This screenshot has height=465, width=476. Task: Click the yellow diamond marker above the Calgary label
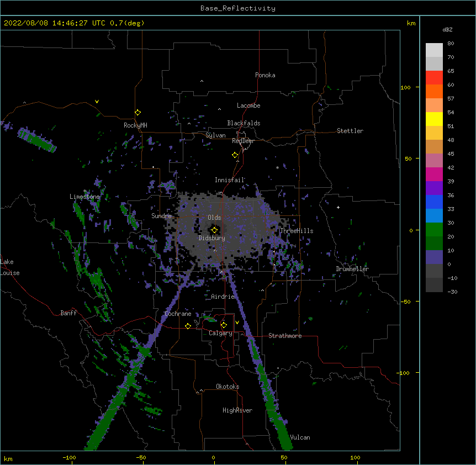tap(224, 325)
